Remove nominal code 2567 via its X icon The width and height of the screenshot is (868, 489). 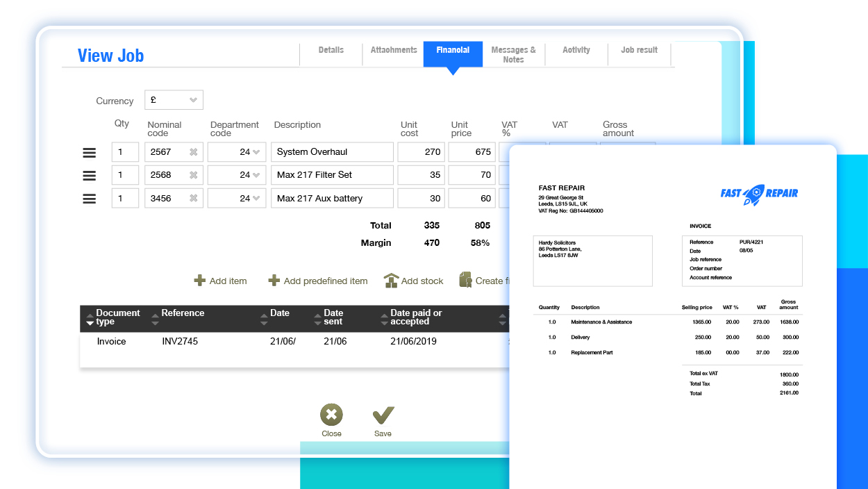pos(195,151)
